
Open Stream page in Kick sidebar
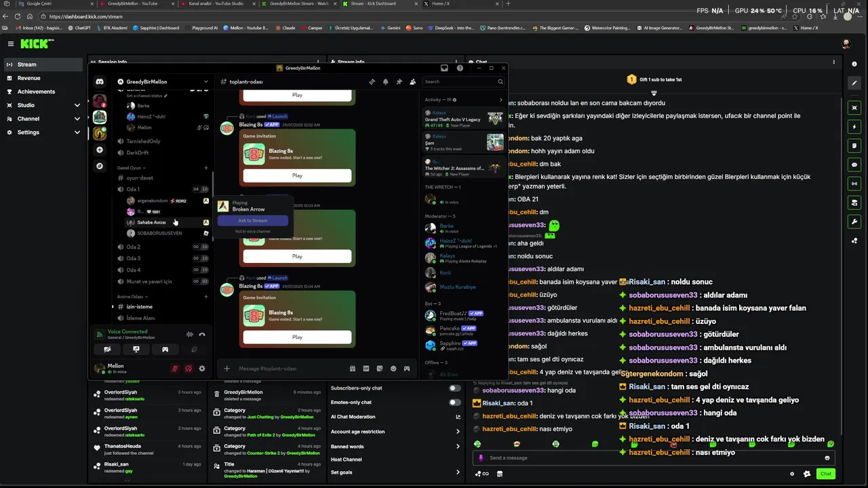(x=43, y=64)
